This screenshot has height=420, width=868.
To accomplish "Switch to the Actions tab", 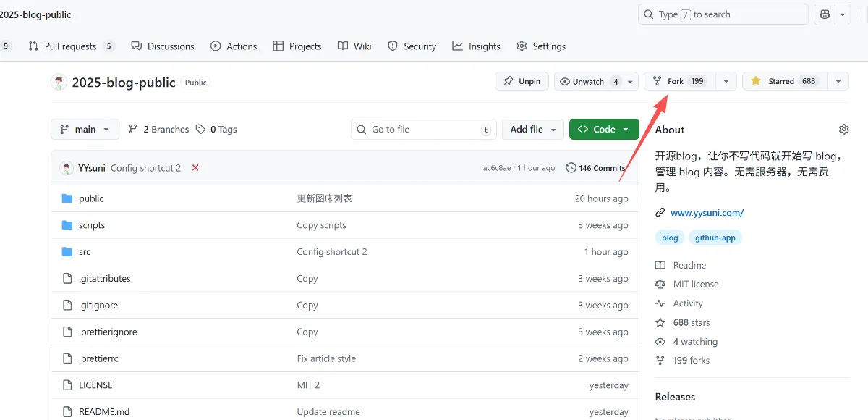I will coord(234,46).
